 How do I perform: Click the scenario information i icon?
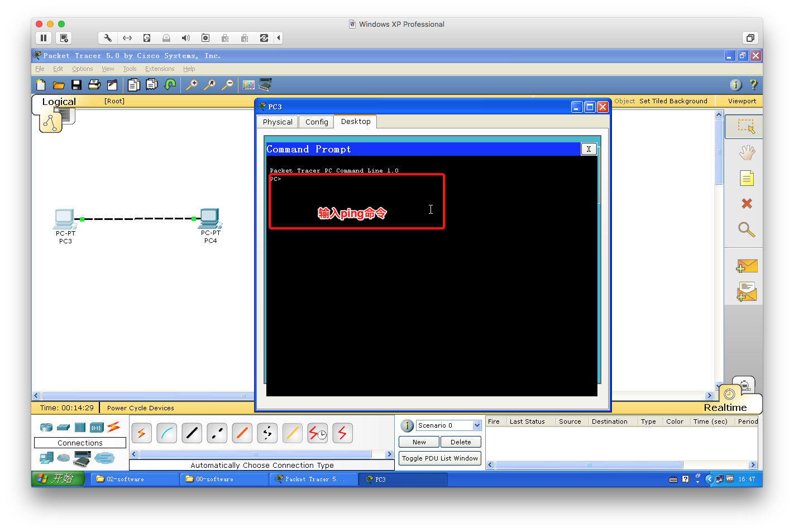pos(407,426)
